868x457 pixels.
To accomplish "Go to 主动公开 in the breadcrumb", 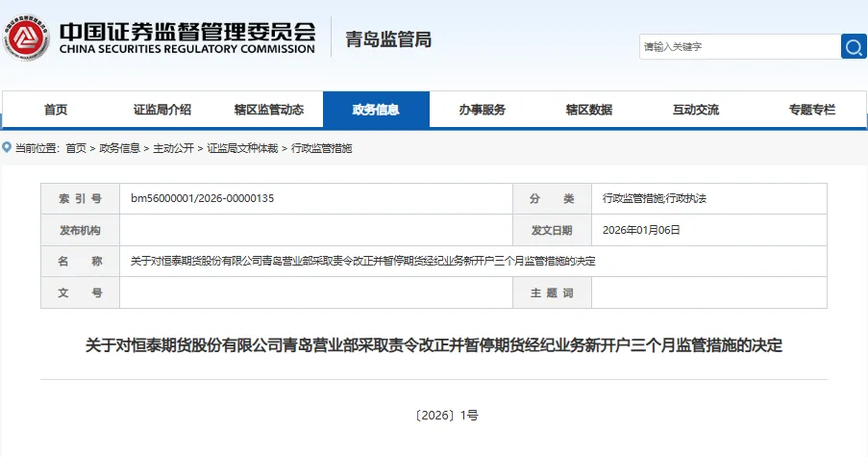I will coord(173,148).
